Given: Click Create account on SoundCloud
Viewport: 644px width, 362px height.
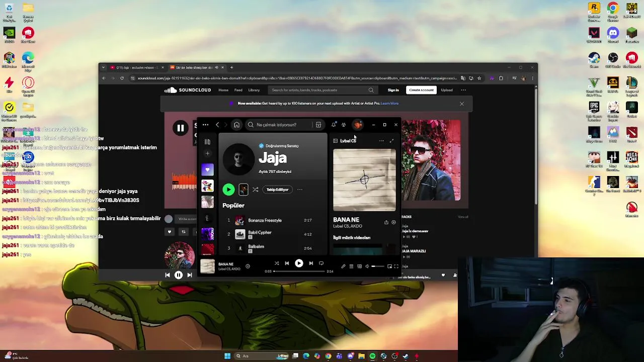Looking at the screenshot, I should coord(421,90).
